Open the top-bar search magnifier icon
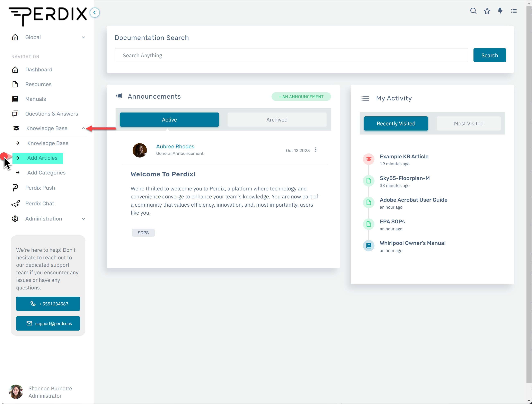The image size is (532, 404). point(473,11)
